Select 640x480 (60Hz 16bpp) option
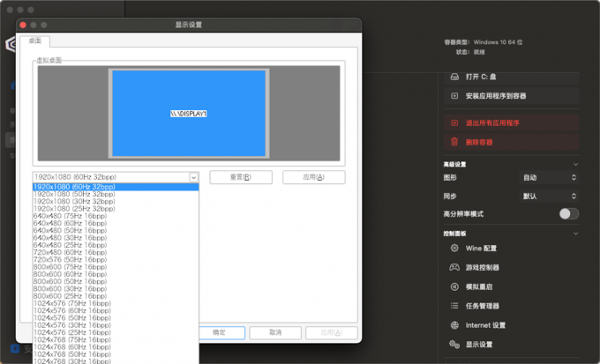 click(x=116, y=223)
